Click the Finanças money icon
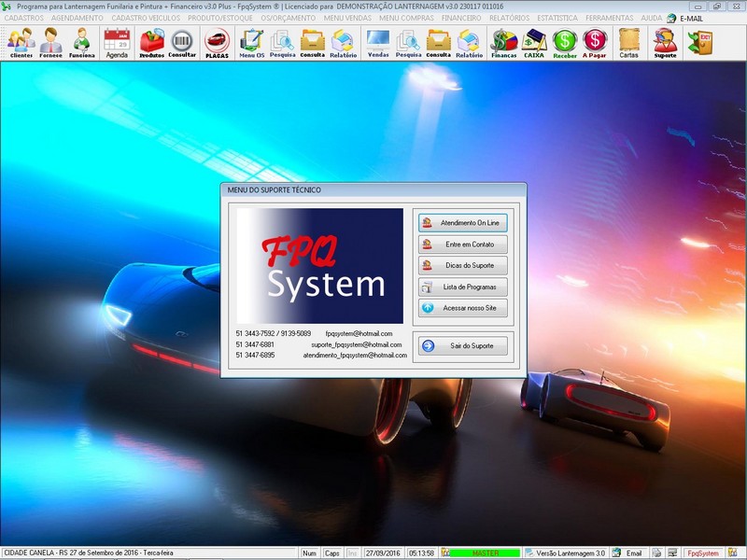The image size is (747, 560). coord(504,43)
